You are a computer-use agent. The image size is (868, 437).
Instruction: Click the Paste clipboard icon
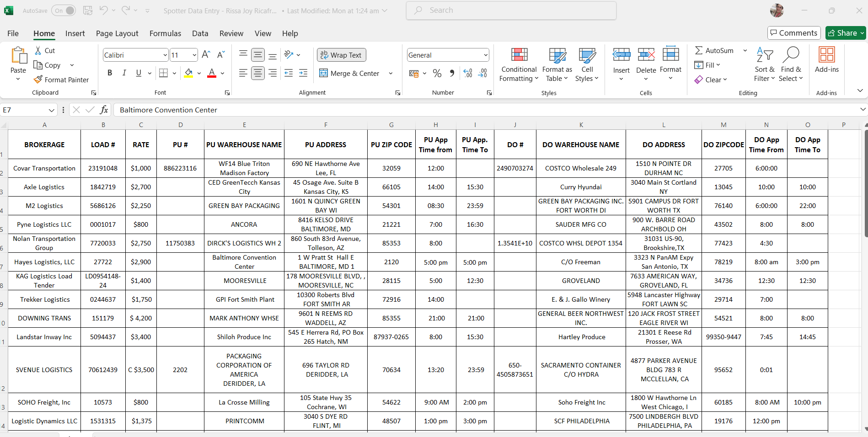click(19, 55)
